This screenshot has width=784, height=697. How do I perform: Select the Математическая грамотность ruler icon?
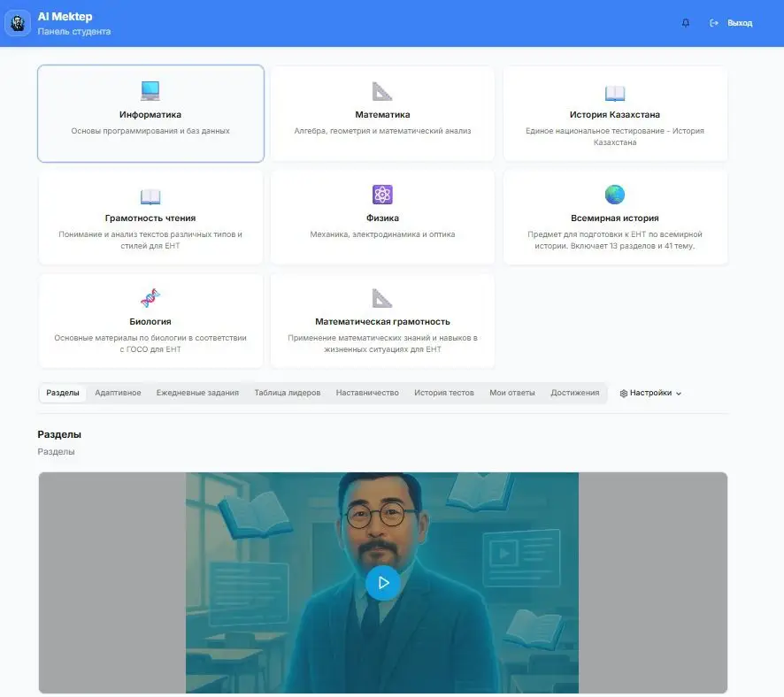[381, 297]
